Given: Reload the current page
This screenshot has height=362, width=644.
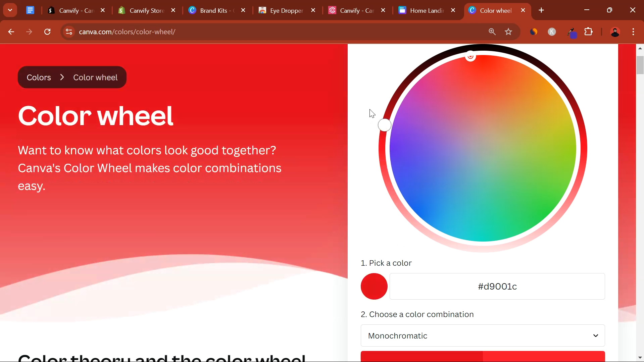Looking at the screenshot, I should pyautogui.click(x=47, y=32).
